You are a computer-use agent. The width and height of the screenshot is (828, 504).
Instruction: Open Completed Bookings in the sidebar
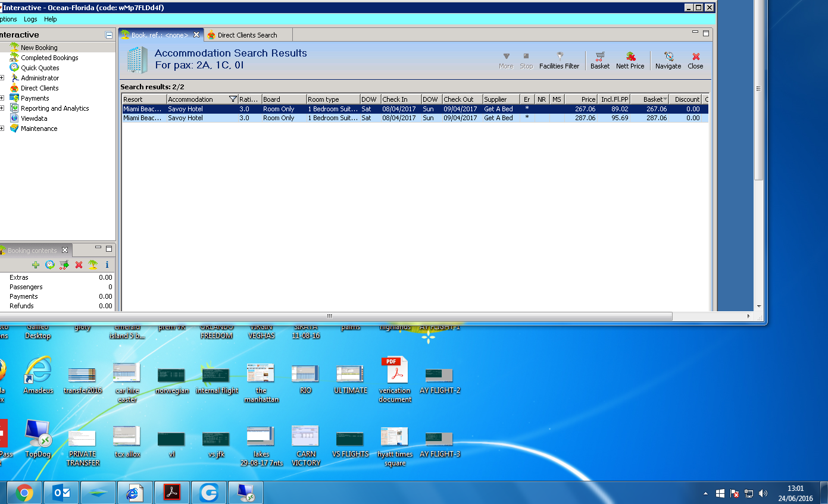(x=49, y=58)
